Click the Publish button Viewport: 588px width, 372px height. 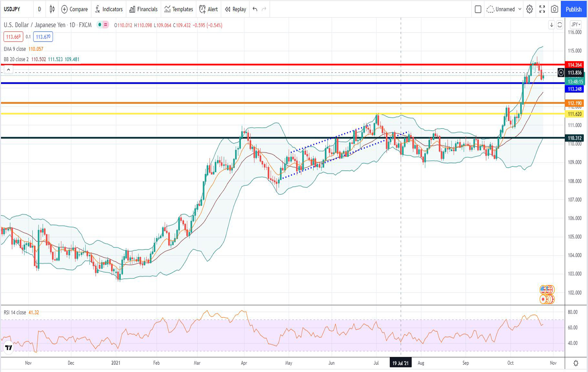573,9
